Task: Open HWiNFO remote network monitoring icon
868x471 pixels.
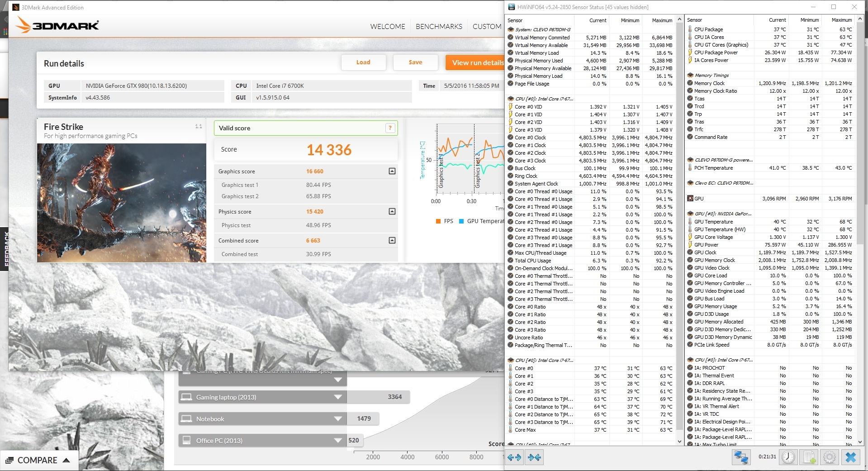Action: (x=741, y=457)
